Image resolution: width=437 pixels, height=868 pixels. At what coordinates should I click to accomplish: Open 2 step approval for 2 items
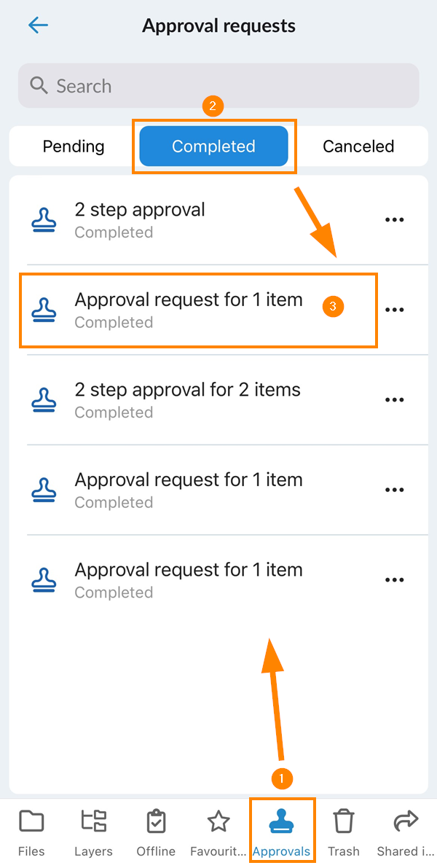pyautogui.click(x=187, y=399)
